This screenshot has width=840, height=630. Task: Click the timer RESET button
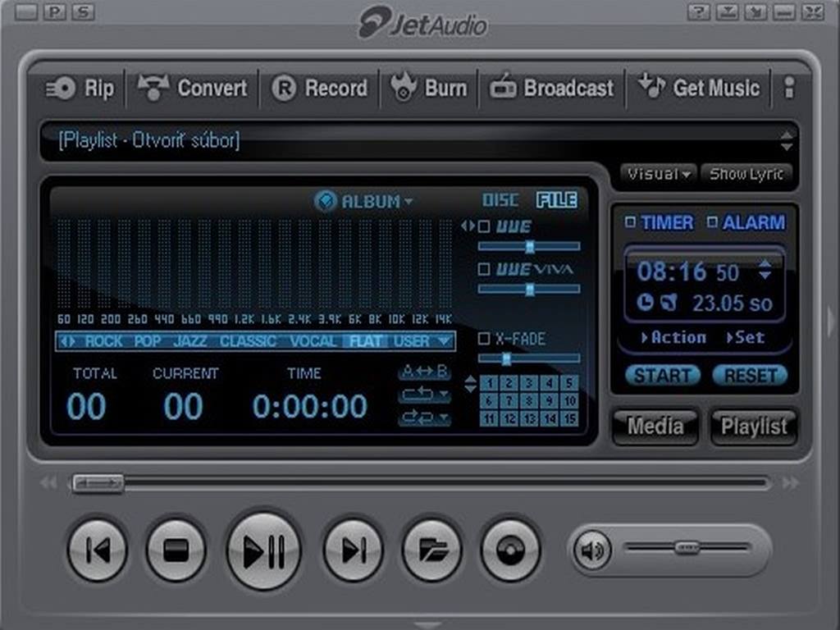[x=751, y=375]
